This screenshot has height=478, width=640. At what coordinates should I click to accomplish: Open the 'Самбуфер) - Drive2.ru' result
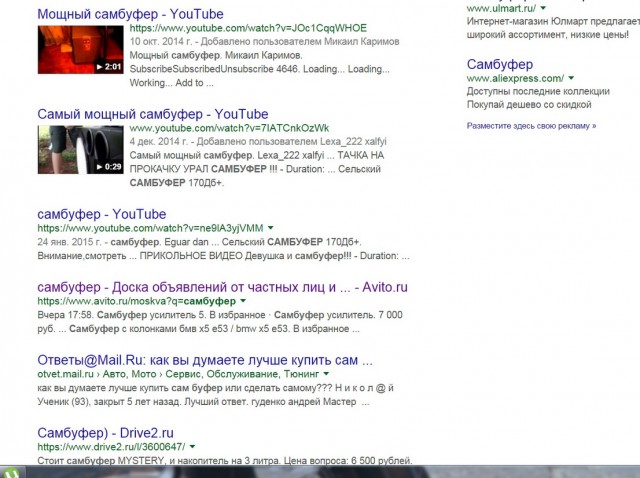[x=105, y=433]
